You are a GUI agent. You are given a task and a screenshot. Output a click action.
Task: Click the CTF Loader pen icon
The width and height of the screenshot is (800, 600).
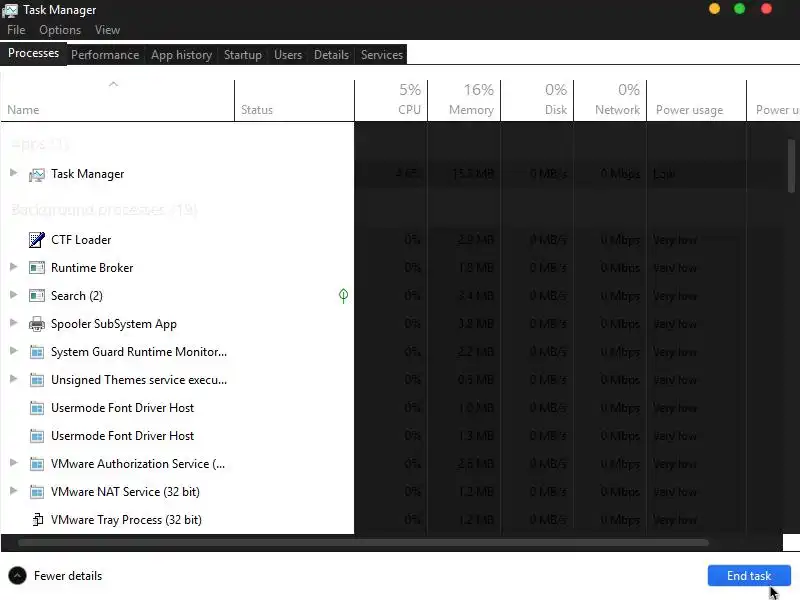click(37, 240)
